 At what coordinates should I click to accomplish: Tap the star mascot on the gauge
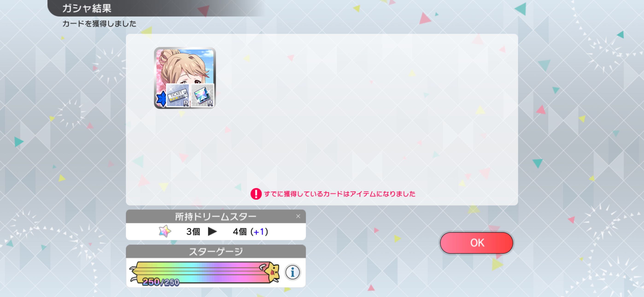pyautogui.click(x=271, y=272)
